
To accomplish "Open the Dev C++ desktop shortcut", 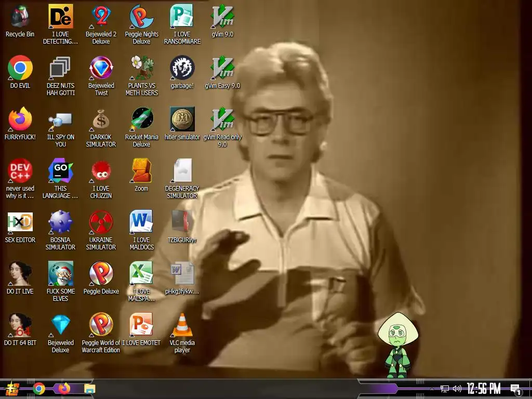I will tap(20, 170).
